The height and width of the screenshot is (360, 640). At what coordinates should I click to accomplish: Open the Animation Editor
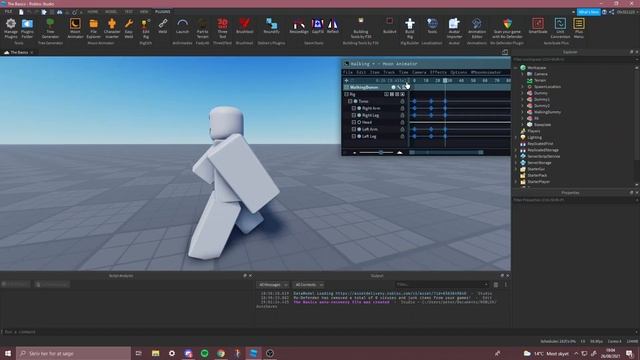click(x=477, y=28)
